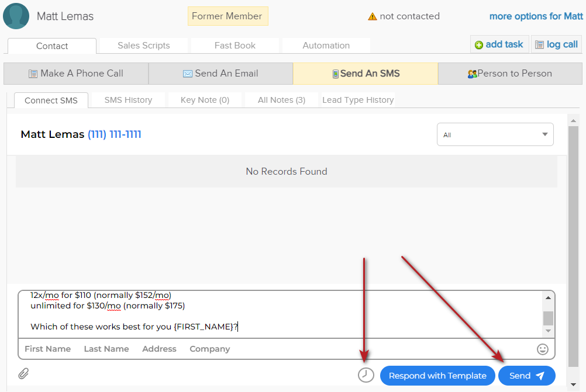
Task: Open the schedule SMS clock icon
Action: [x=366, y=375]
